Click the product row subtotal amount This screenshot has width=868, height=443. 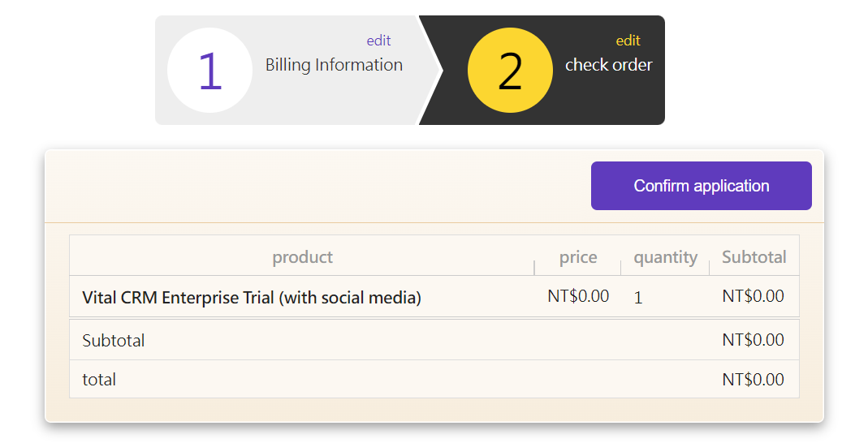pyautogui.click(x=753, y=296)
